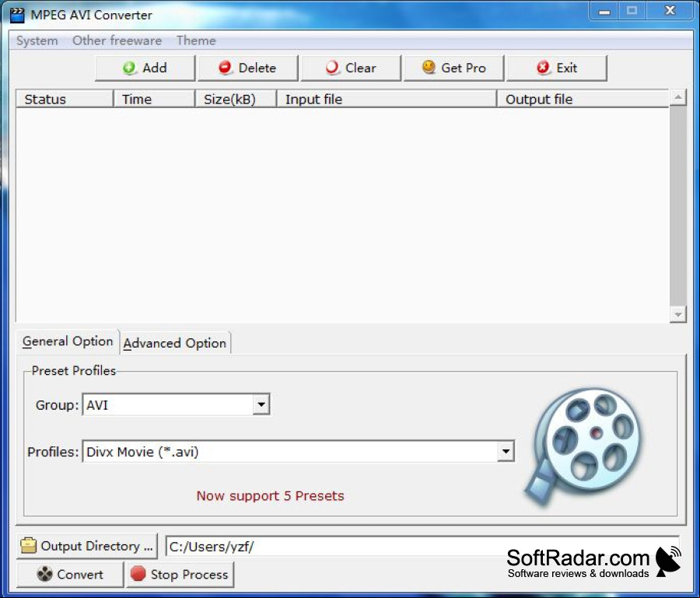Image resolution: width=700 pixels, height=598 pixels.
Task: Start conversion with the Convert button
Action: tap(70, 575)
